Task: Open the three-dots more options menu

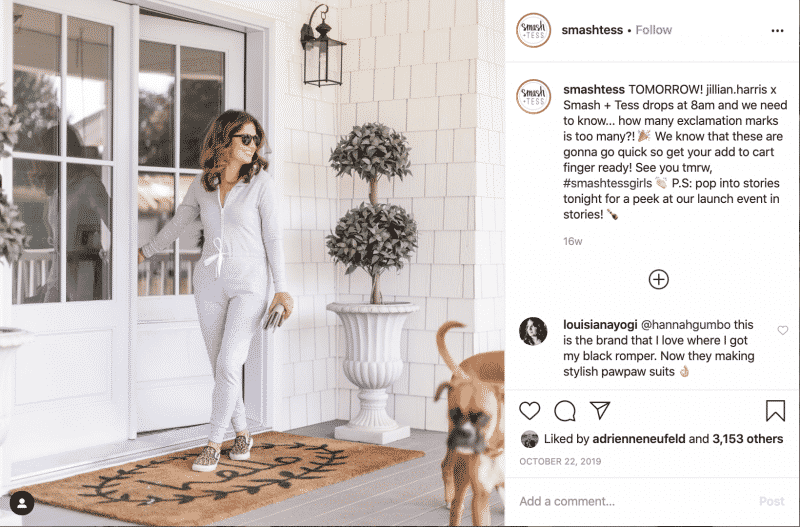Action: coord(777,31)
